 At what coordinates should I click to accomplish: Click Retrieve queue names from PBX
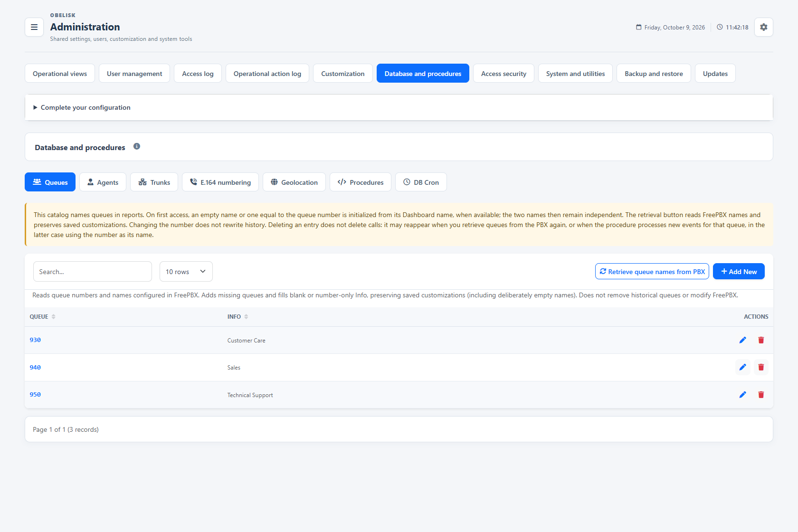pos(652,271)
